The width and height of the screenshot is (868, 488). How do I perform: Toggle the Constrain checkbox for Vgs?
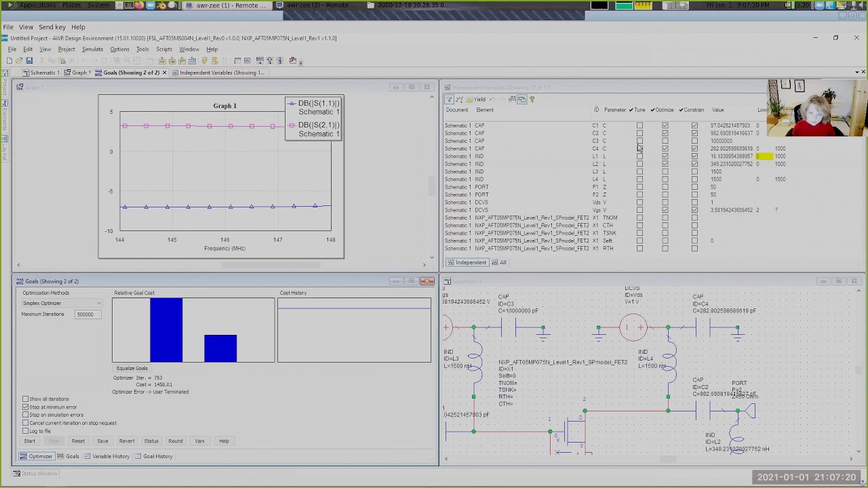(694, 210)
